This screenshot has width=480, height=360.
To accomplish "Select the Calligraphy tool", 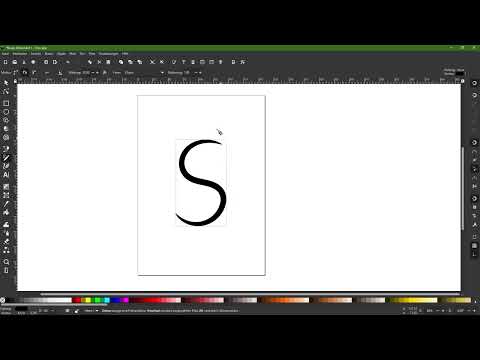I will click(6, 166).
